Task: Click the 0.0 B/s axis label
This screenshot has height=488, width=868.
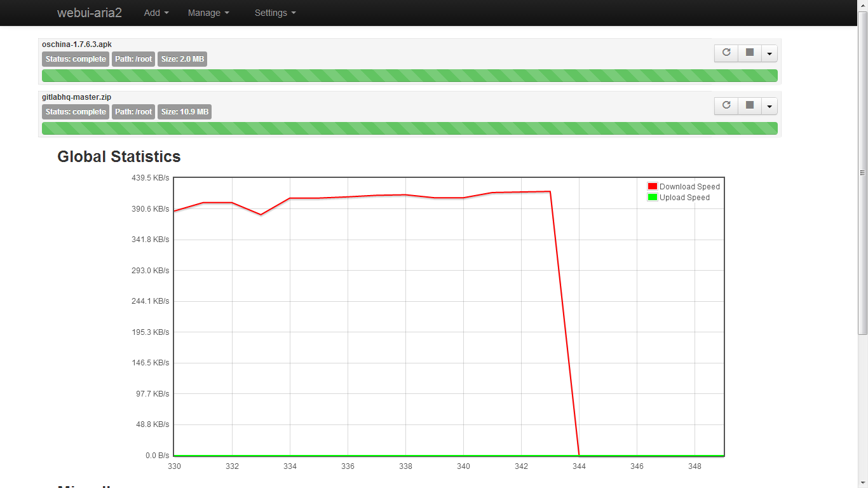Action: click(157, 456)
